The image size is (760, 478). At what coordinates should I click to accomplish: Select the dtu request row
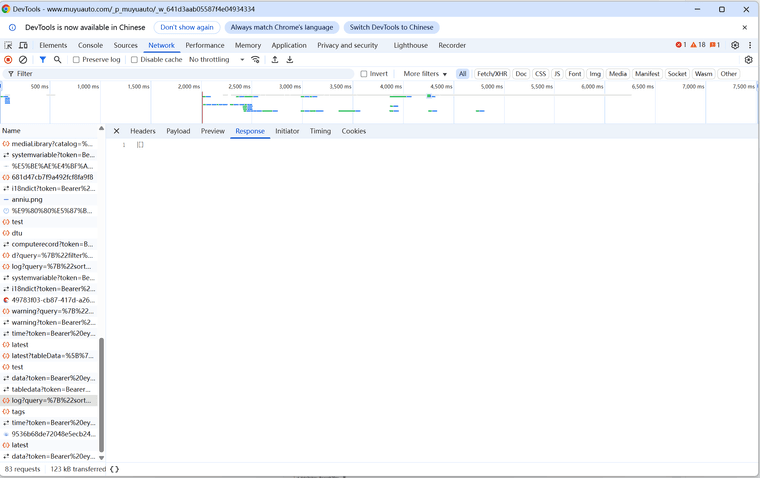pyautogui.click(x=48, y=233)
